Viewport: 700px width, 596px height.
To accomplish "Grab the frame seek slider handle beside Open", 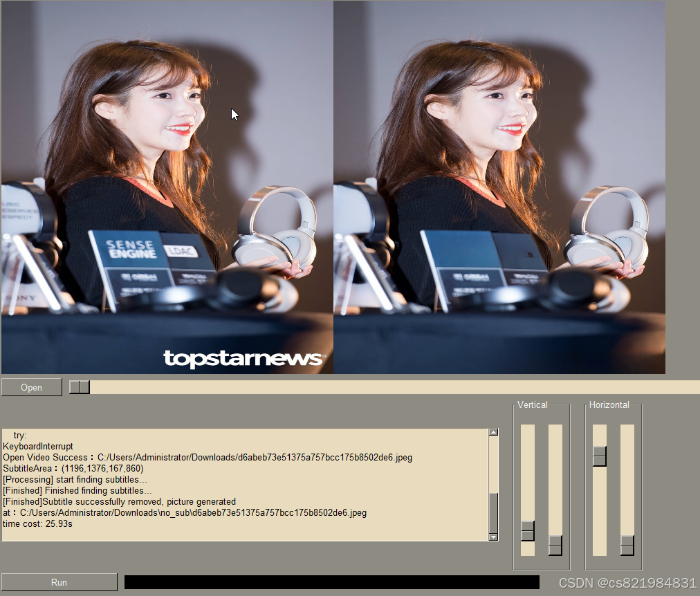I will [x=80, y=387].
